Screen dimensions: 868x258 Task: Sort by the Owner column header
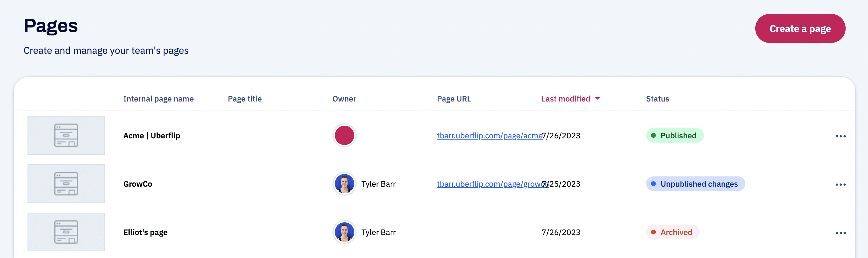344,99
